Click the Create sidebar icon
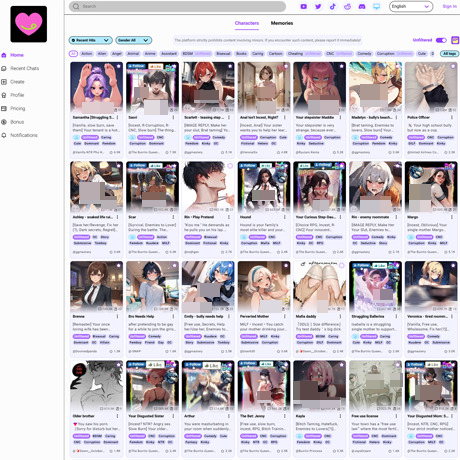460x460 pixels. click(x=4, y=82)
